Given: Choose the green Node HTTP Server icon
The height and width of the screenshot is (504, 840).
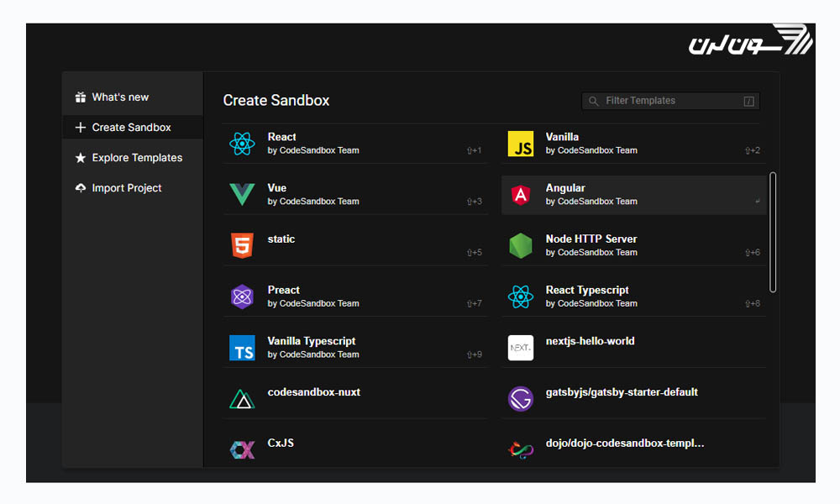Looking at the screenshot, I should [521, 246].
